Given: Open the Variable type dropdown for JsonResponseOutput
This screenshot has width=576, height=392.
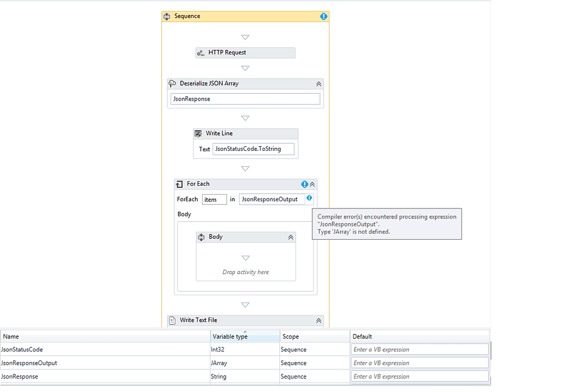Looking at the screenshot, I should point(245,363).
